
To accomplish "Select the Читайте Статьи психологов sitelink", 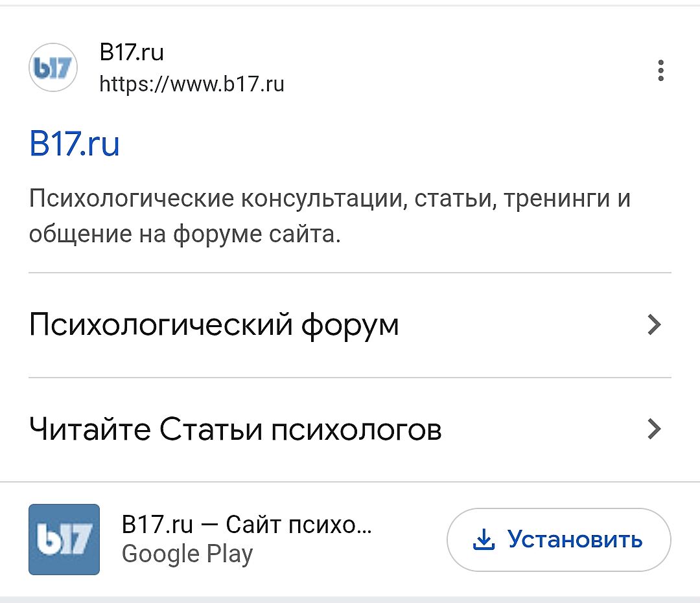I will point(235,429).
